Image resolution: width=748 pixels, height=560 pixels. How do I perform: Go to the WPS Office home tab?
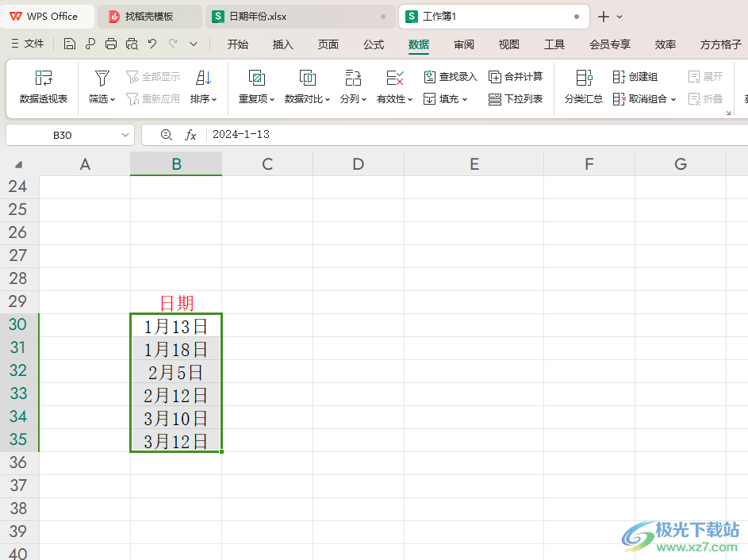tap(47, 17)
